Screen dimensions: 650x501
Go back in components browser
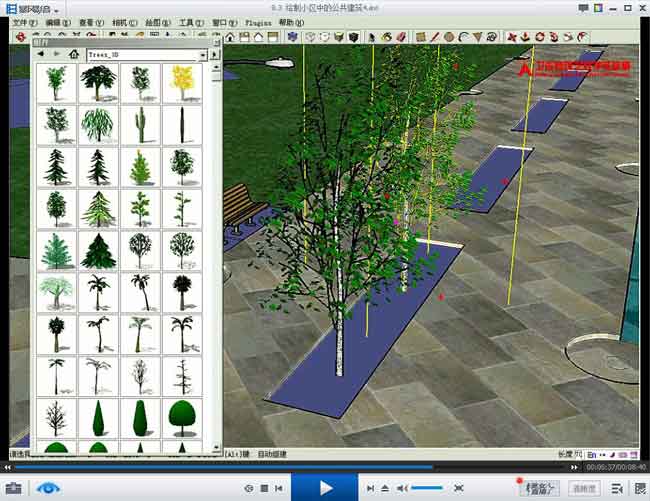(41, 54)
